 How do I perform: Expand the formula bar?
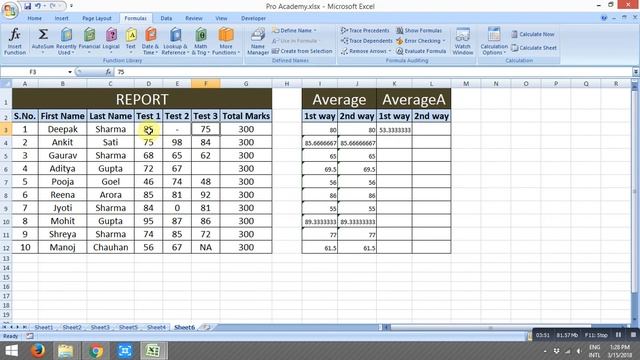tap(635, 72)
